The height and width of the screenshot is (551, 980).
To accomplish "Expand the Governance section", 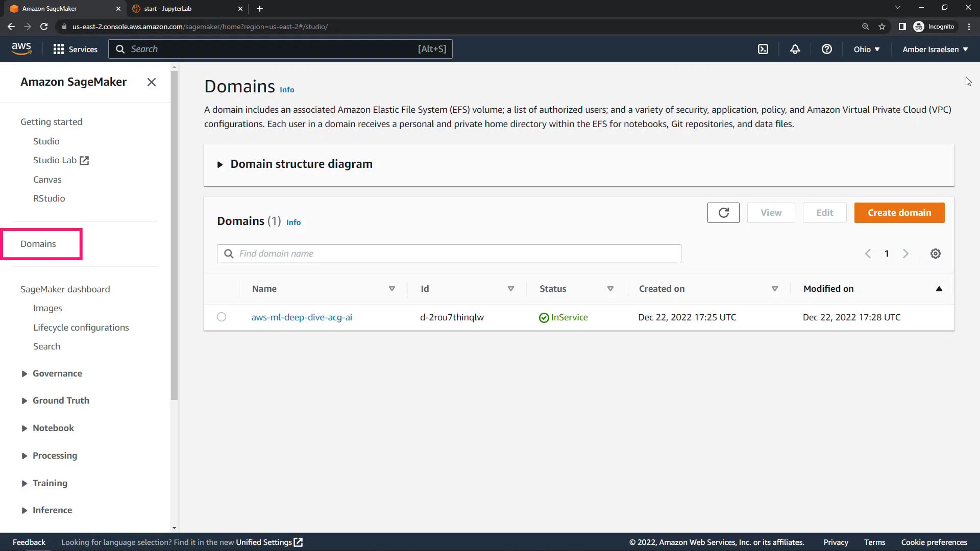I will [x=57, y=373].
